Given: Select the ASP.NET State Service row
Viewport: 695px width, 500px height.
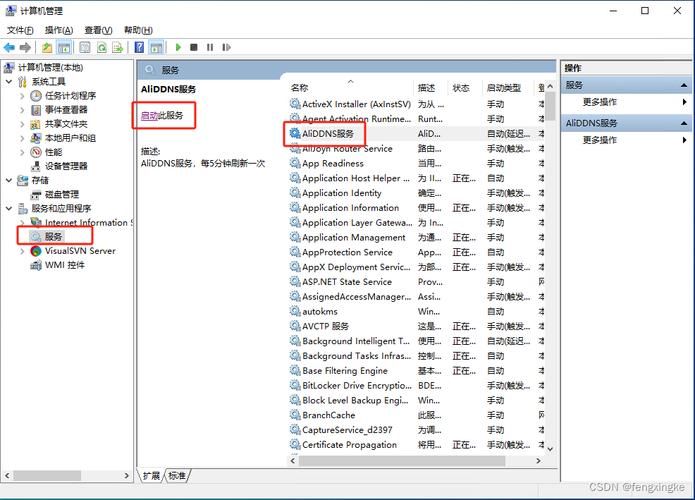Looking at the screenshot, I should pos(417,282).
